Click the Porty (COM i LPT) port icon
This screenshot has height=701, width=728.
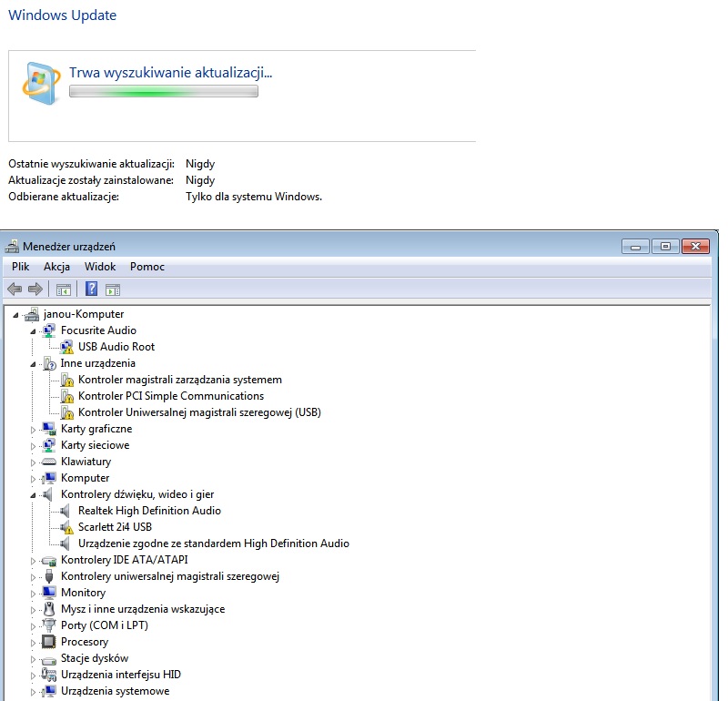[49, 625]
